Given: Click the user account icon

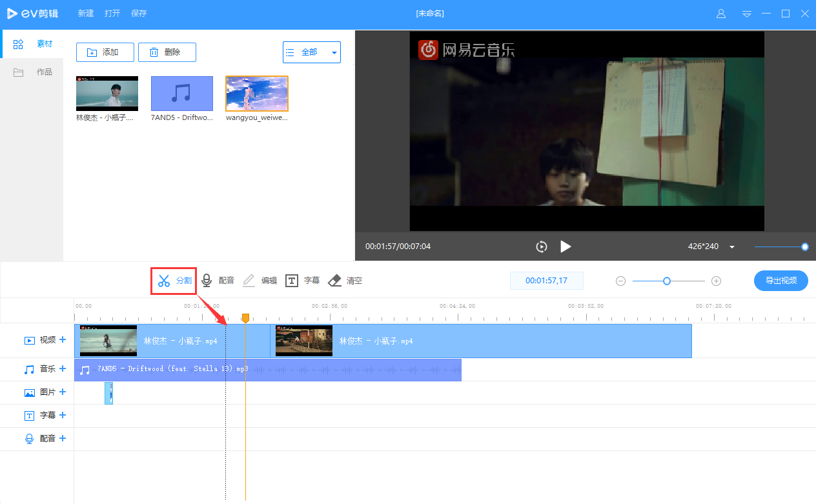Looking at the screenshot, I should tap(721, 13).
